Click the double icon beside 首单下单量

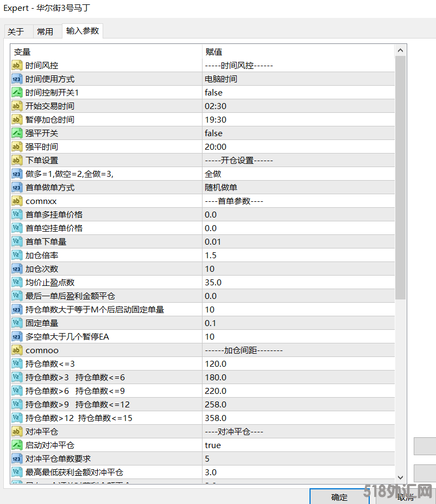(x=16, y=242)
